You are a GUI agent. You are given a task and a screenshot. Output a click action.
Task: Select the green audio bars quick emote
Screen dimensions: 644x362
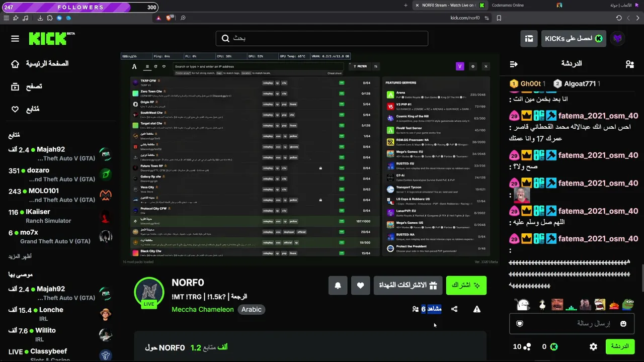click(x=571, y=305)
